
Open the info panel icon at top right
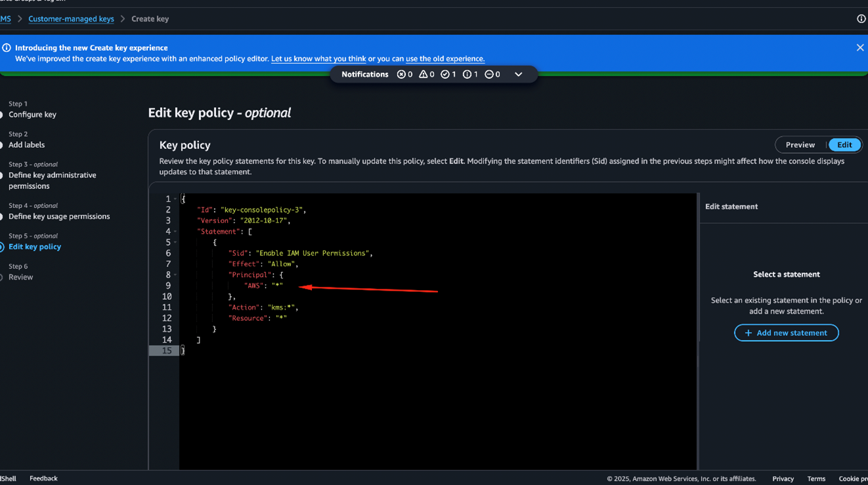click(861, 19)
